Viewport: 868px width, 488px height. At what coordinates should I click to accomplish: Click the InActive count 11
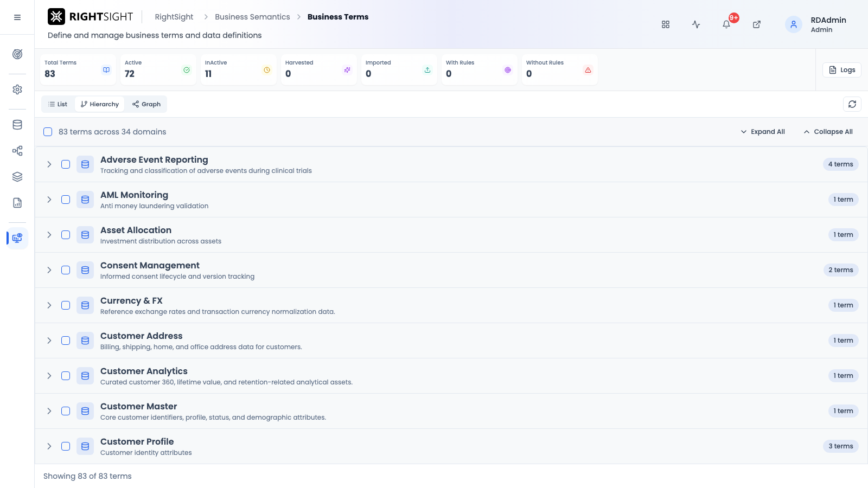208,74
